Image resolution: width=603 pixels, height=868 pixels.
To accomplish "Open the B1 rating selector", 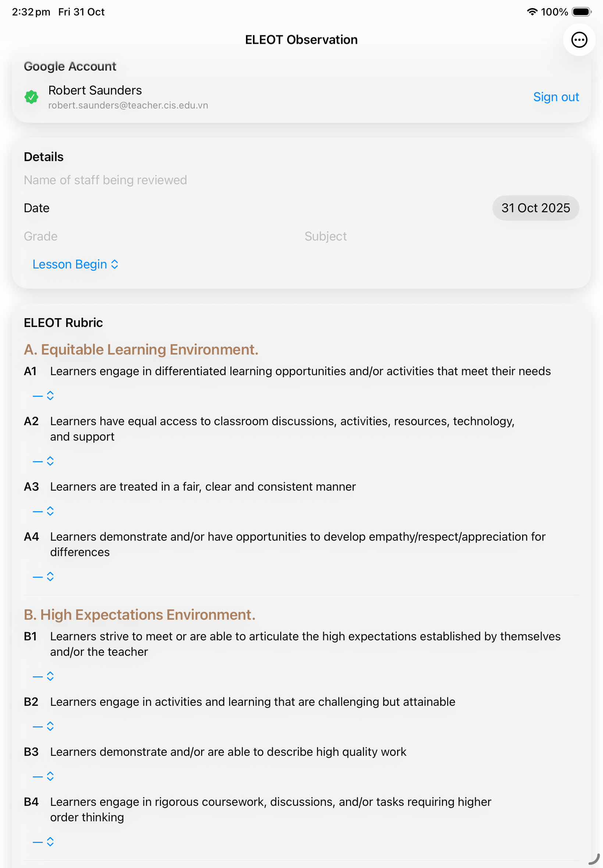I will pos(43,676).
